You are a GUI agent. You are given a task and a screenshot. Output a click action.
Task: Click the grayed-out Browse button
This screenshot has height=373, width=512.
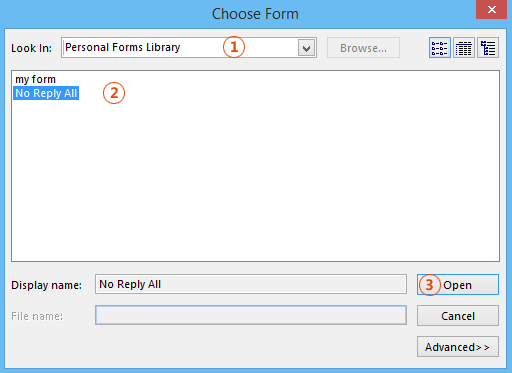[x=363, y=48]
